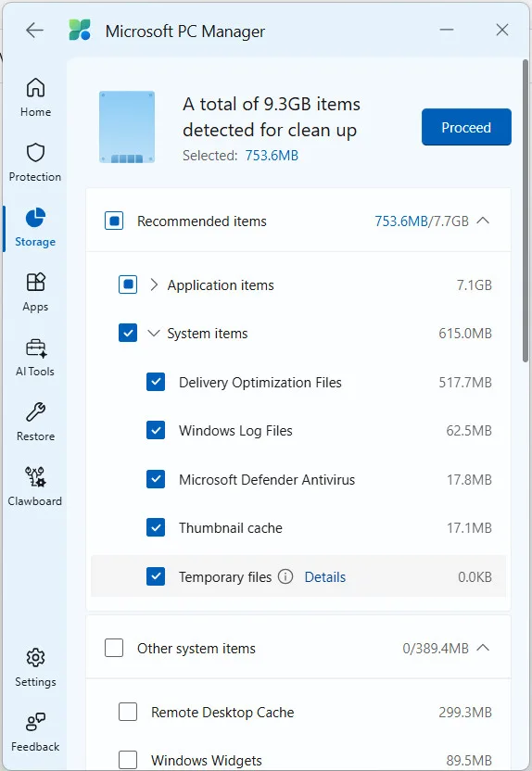Click the Windows Widgets label

coord(207,760)
